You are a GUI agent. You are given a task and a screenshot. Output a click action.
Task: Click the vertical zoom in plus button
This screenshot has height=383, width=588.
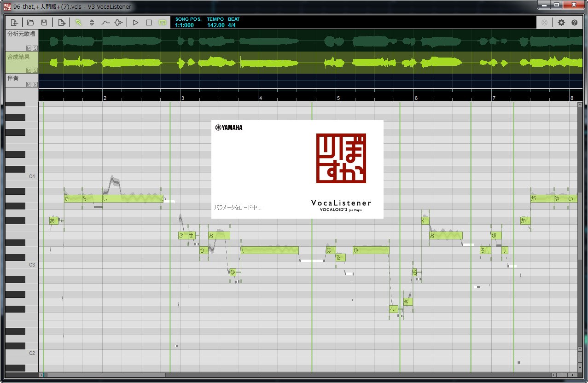[x=580, y=357]
